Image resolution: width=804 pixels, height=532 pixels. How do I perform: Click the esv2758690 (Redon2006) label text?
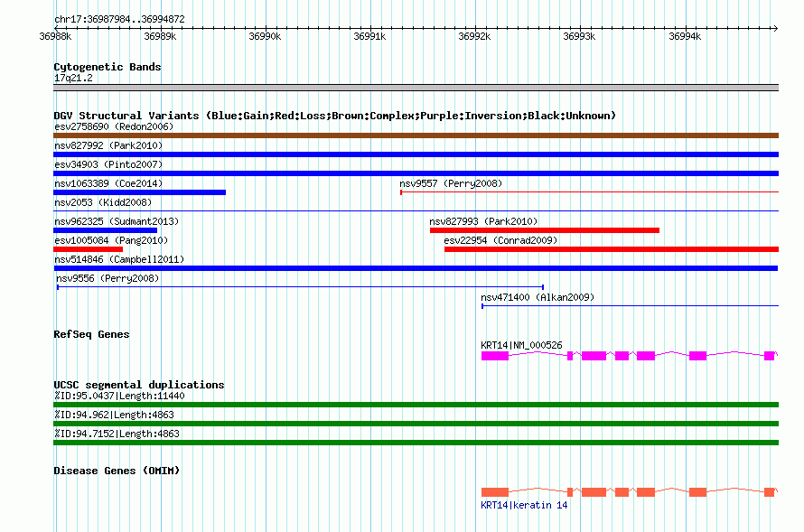pos(114,126)
